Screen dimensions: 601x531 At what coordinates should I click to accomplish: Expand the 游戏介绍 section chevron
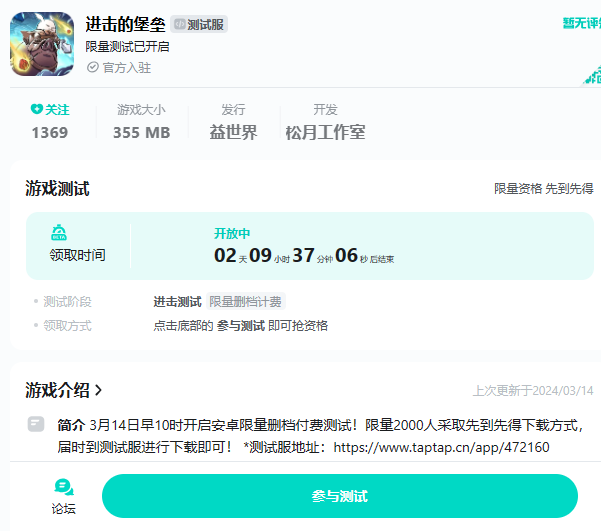tap(99, 390)
